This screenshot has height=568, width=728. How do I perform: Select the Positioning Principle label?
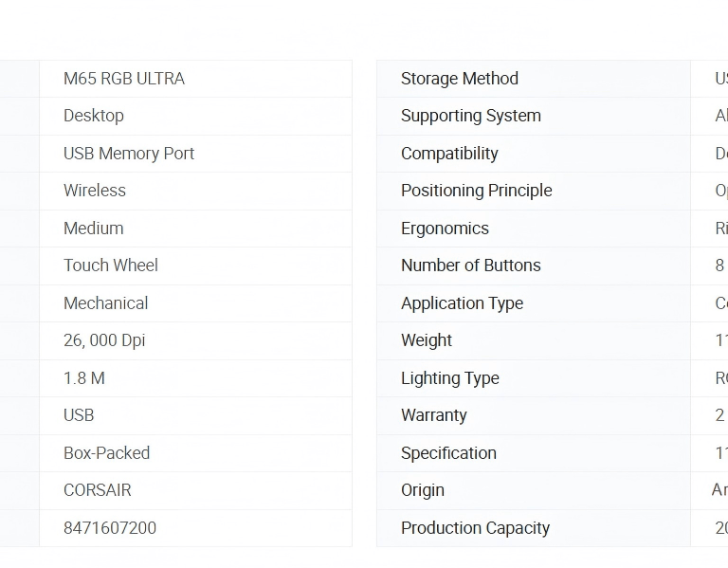477,191
